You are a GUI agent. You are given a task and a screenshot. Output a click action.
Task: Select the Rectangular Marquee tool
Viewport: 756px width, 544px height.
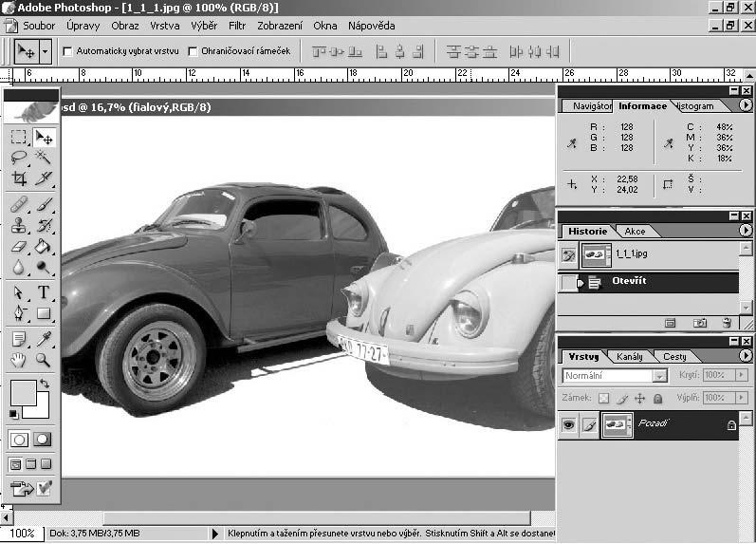pyautogui.click(x=19, y=138)
